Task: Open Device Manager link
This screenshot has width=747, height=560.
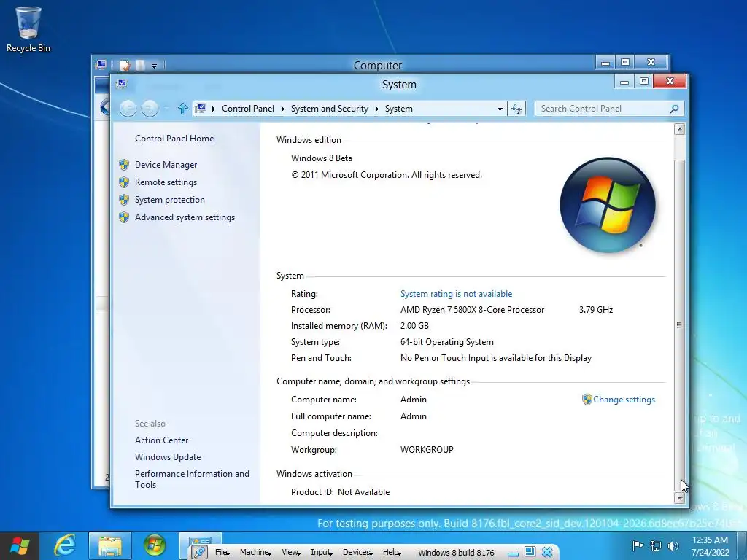Action: tap(166, 165)
